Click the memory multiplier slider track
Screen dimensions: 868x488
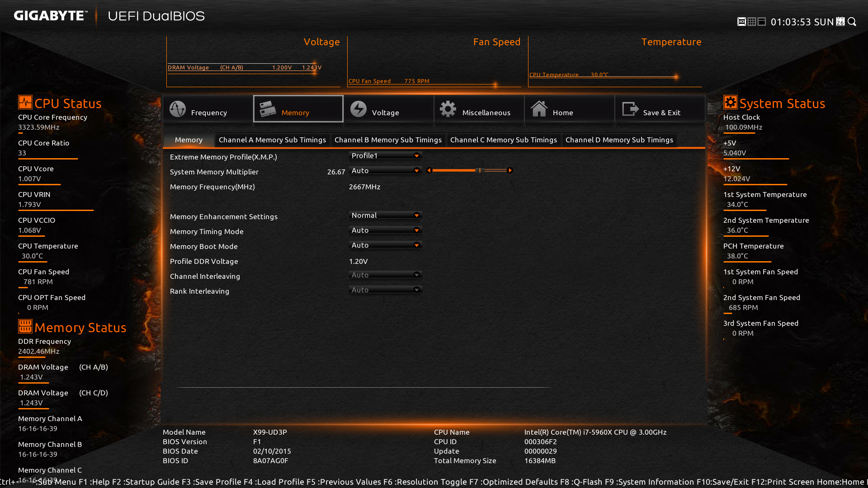coord(469,170)
